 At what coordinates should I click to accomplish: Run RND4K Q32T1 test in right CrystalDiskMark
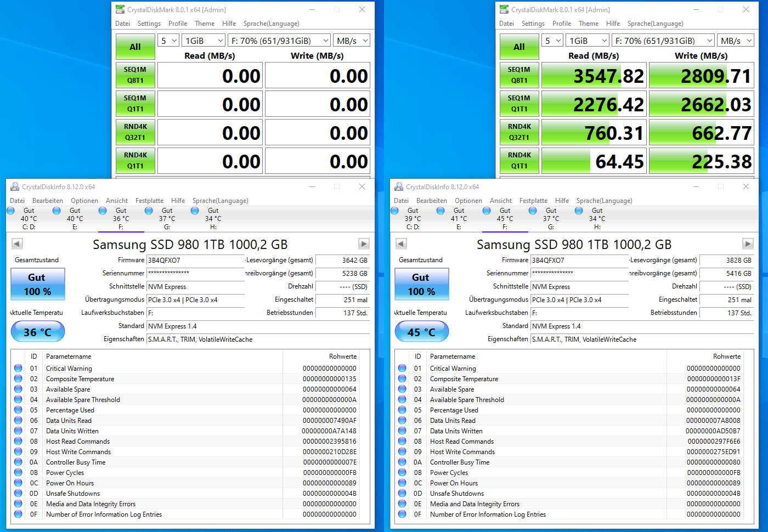[x=519, y=132]
